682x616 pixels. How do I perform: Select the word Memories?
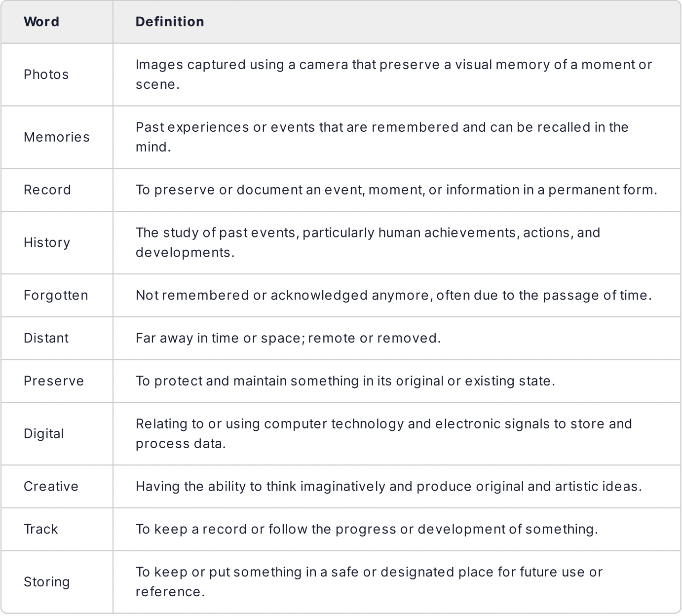[x=57, y=137]
